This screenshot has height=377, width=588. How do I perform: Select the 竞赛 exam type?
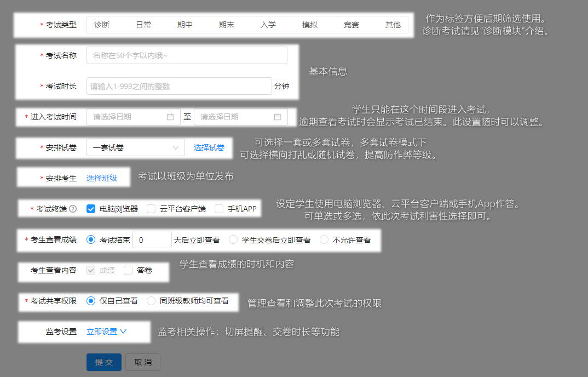351,25
